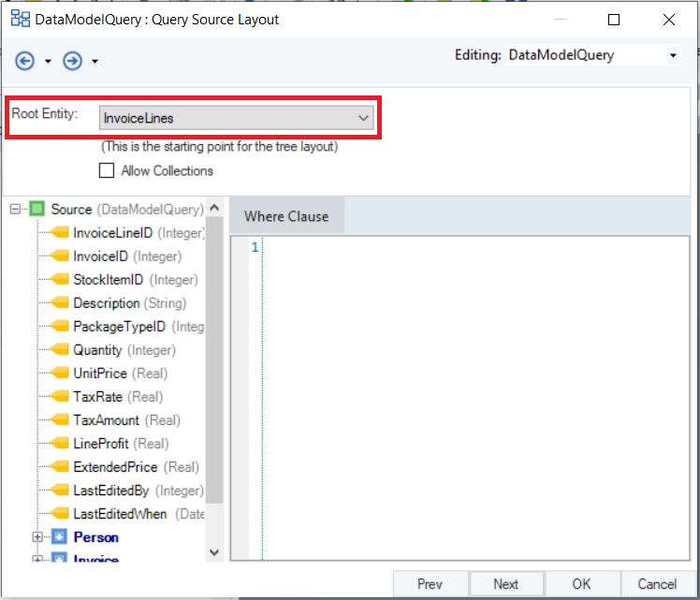Click the TaxAmount field tag icon
This screenshot has height=600, width=700.
(x=59, y=419)
